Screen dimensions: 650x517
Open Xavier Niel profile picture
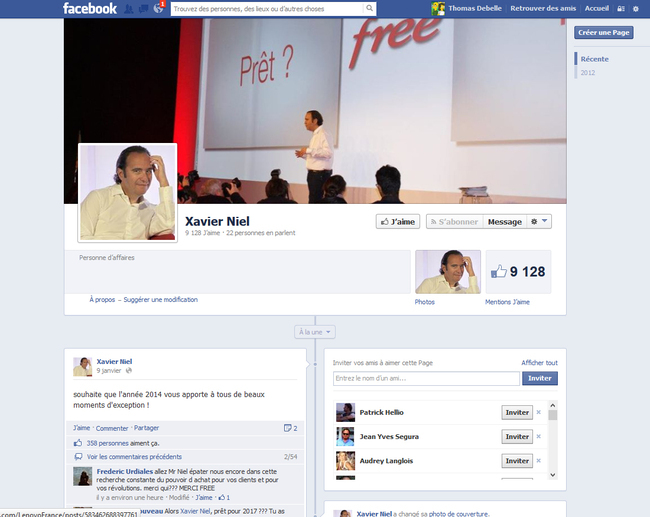click(128, 192)
